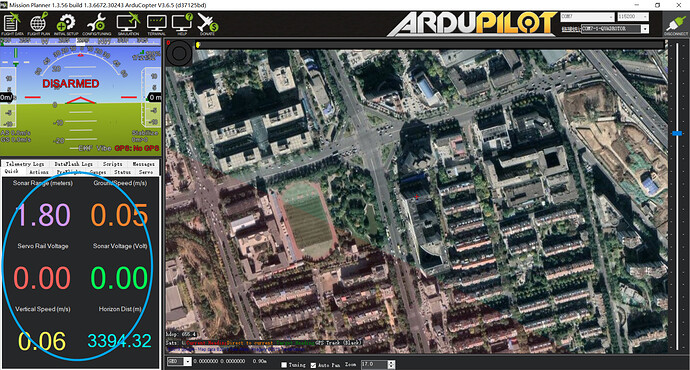Open Config/Tuning wrench icon
690x370 pixels.
(96, 24)
